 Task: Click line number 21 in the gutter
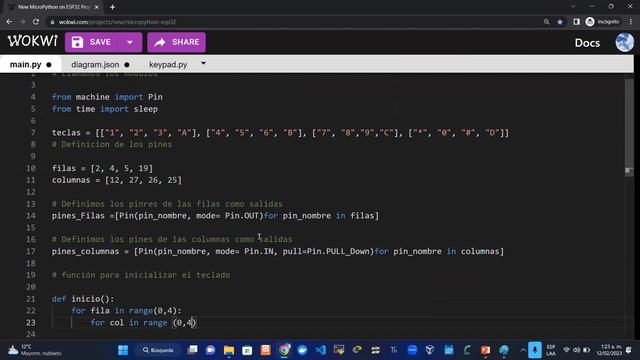tap(31, 299)
